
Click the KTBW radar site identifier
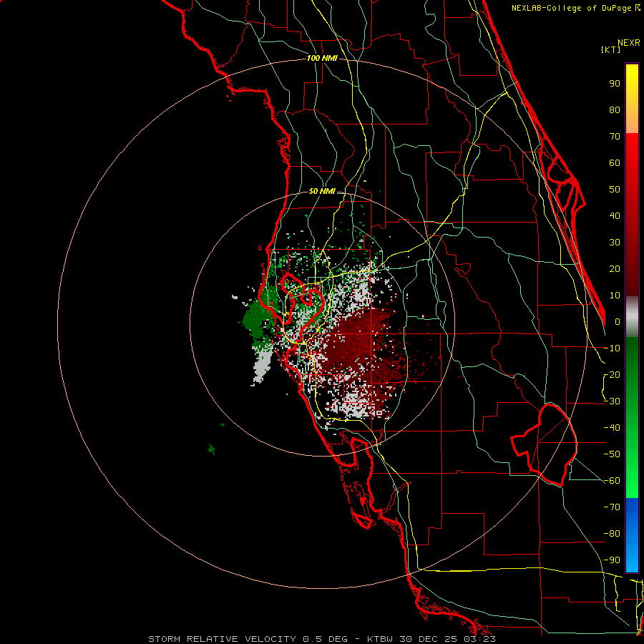tap(380, 639)
